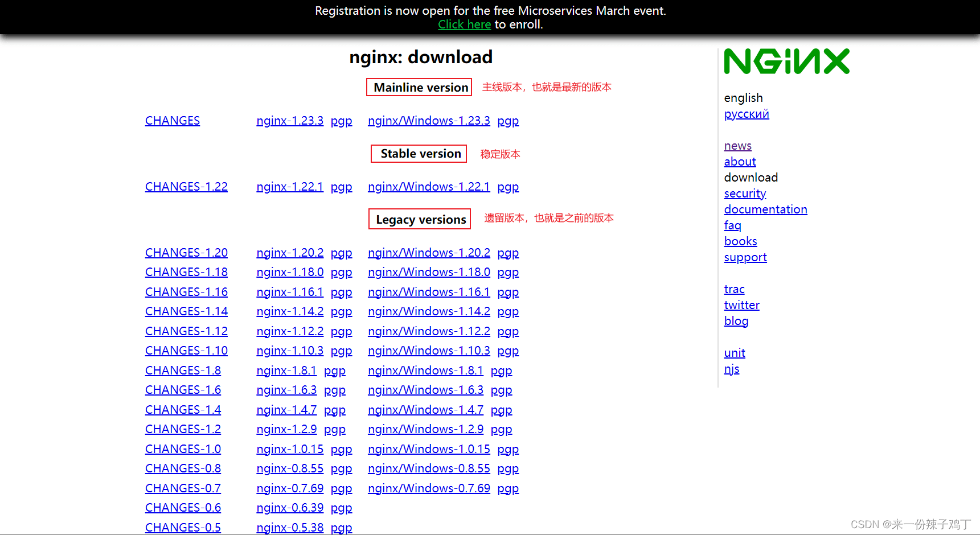Image resolution: width=980 pixels, height=535 pixels.
Task: Open pgp link beside nginx-1.22.1
Action: click(341, 187)
